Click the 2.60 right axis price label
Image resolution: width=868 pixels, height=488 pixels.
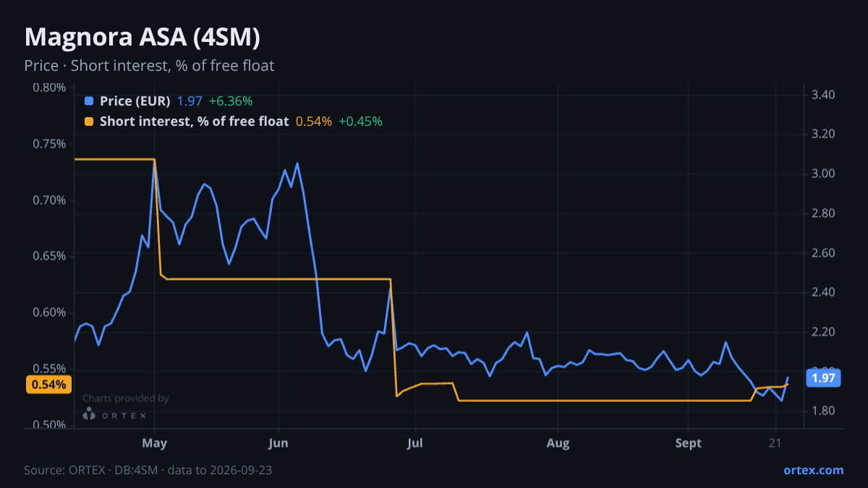pyautogui.click(x=824, y=253)
